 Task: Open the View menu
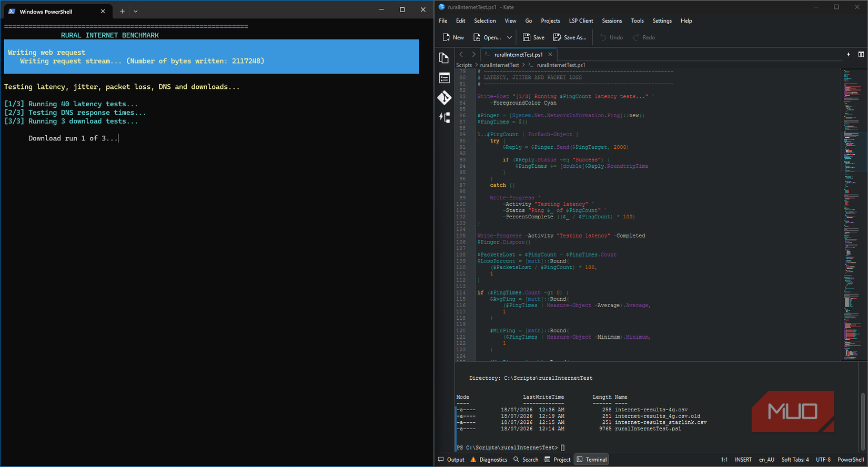coord(510,21)
